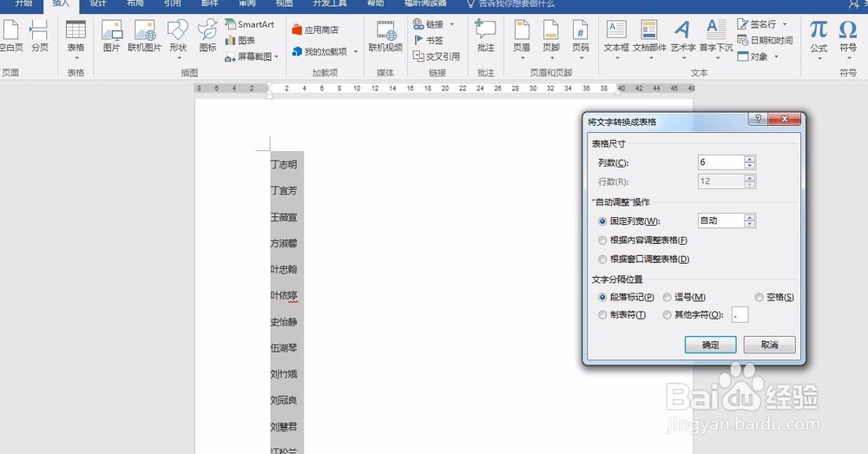868x454 pixels.
Task: Insert a picture (图片) from file
Action: coord(111,36)
